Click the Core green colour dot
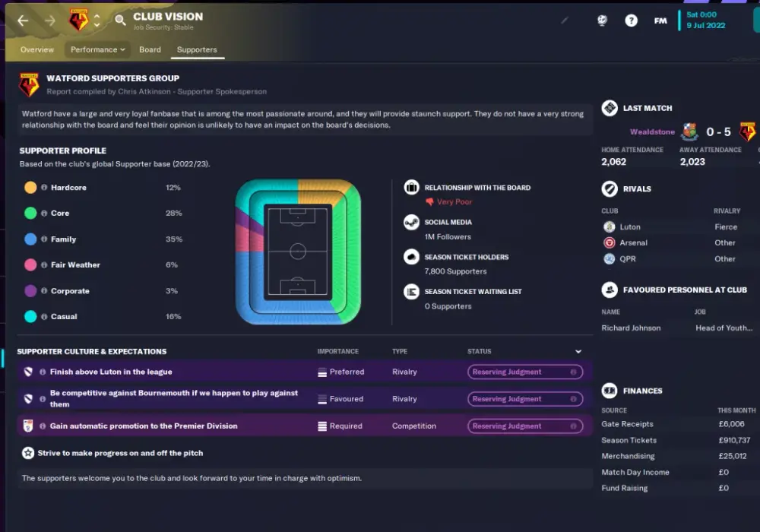This screenshot has width=760, height=532. point(30,214)
